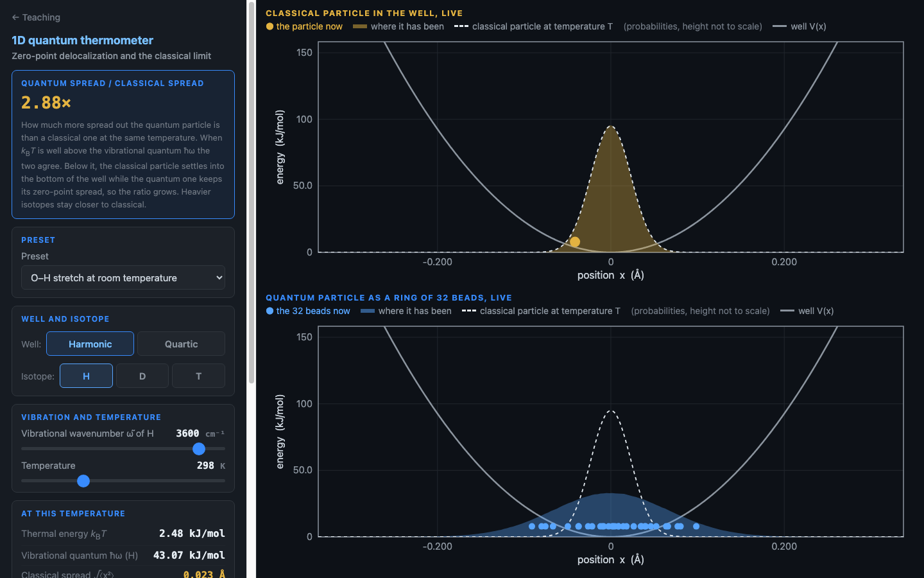The height and width of the screenshot is (578, 924).
Task: Click the "43.07 kJ/mol" vibrational quantum value
Action: pos(189,556)
